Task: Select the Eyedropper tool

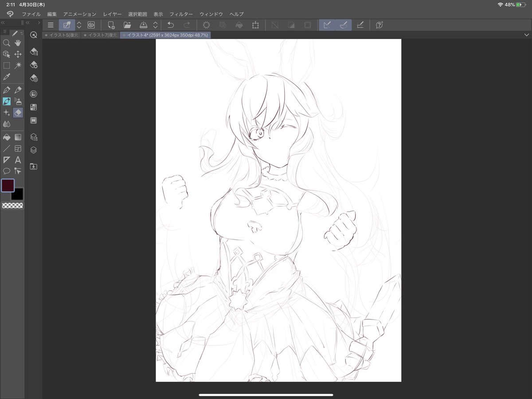Action: (6, 77)
